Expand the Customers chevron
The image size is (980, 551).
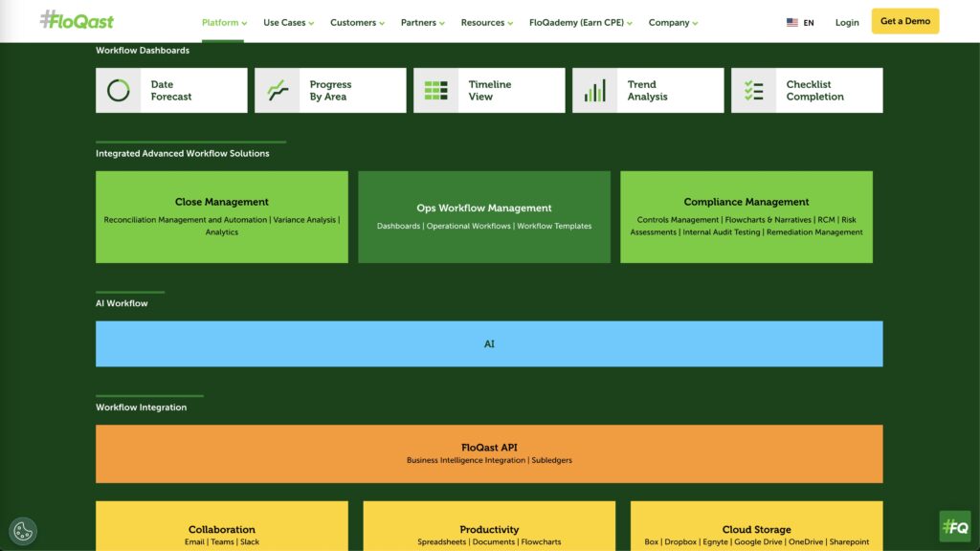coord(382,23)
